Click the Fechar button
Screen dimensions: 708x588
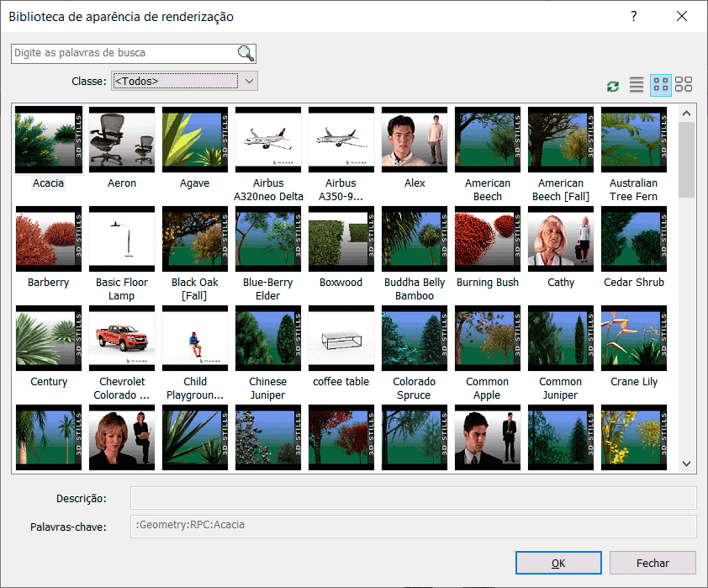(x=653, y=563)
